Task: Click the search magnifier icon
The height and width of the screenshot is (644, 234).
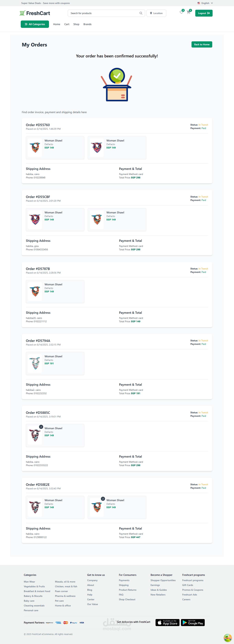Action: 141,13
